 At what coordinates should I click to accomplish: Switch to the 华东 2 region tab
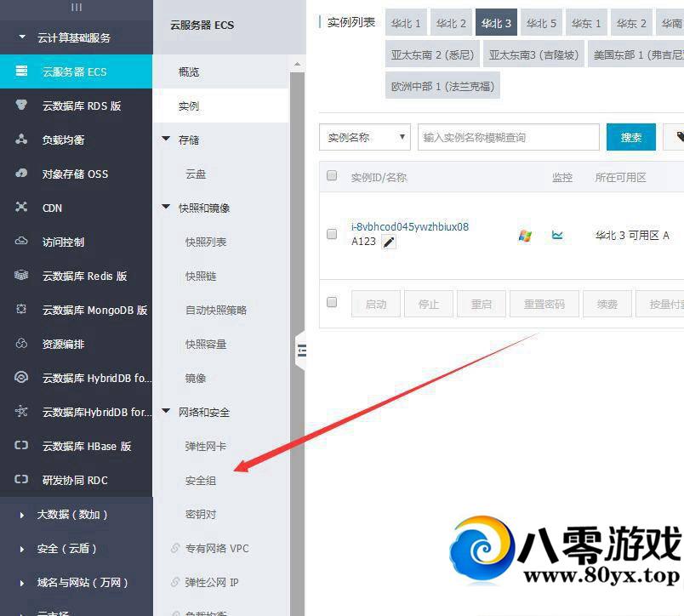click(x=631, y=23)
